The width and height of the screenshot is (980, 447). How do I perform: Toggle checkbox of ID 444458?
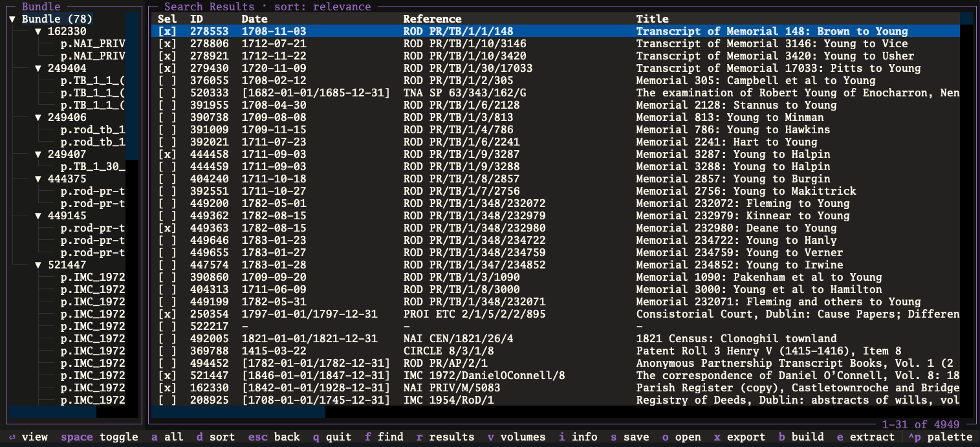tap(167, 154)
